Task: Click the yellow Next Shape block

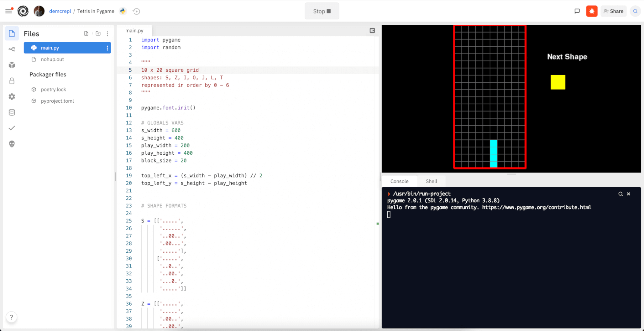Action: point(558,82)
